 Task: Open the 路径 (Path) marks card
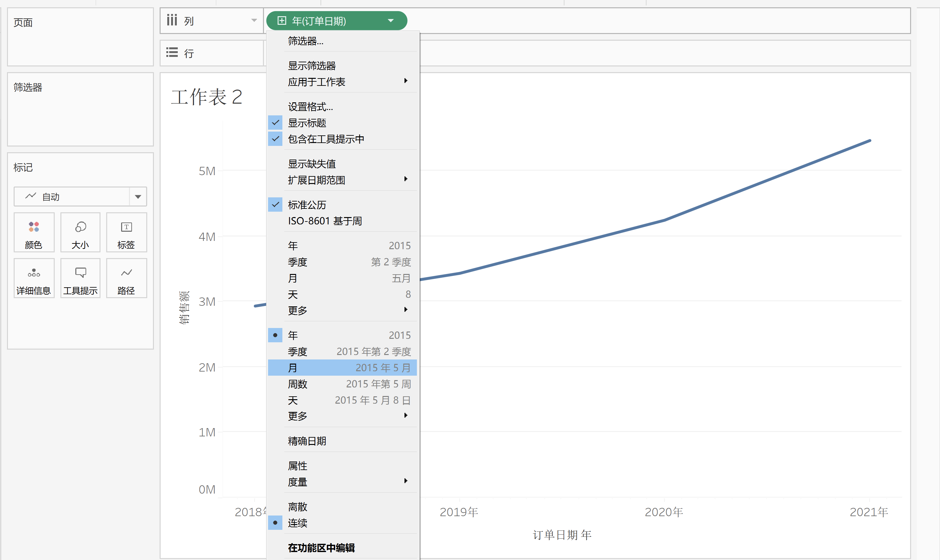[127, 278]
